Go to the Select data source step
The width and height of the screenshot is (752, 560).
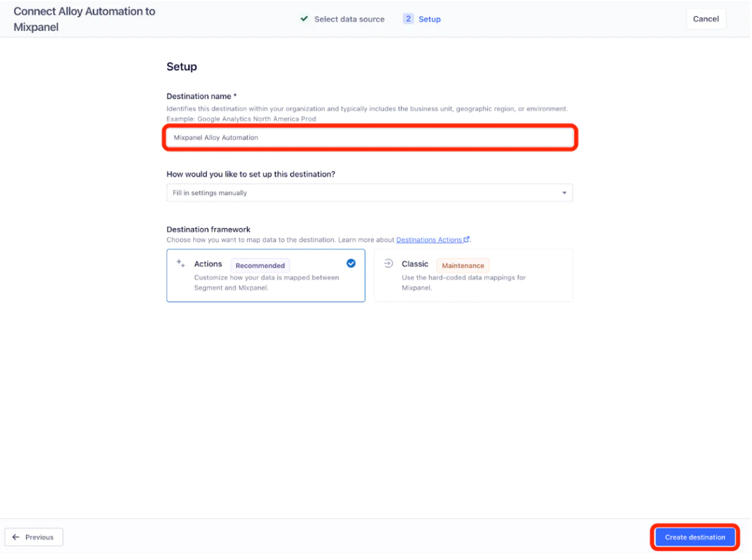349,19
